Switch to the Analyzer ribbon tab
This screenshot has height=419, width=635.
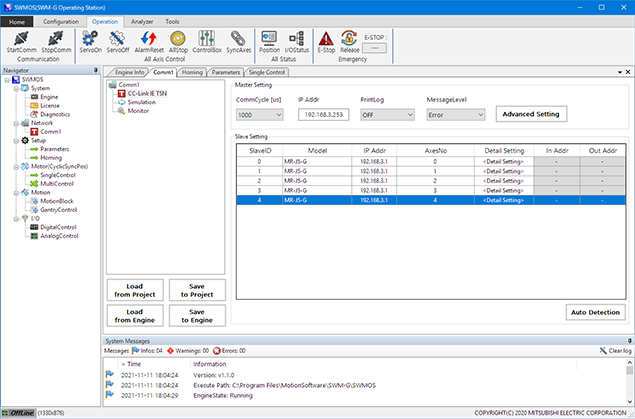click(x=143, y=20)
